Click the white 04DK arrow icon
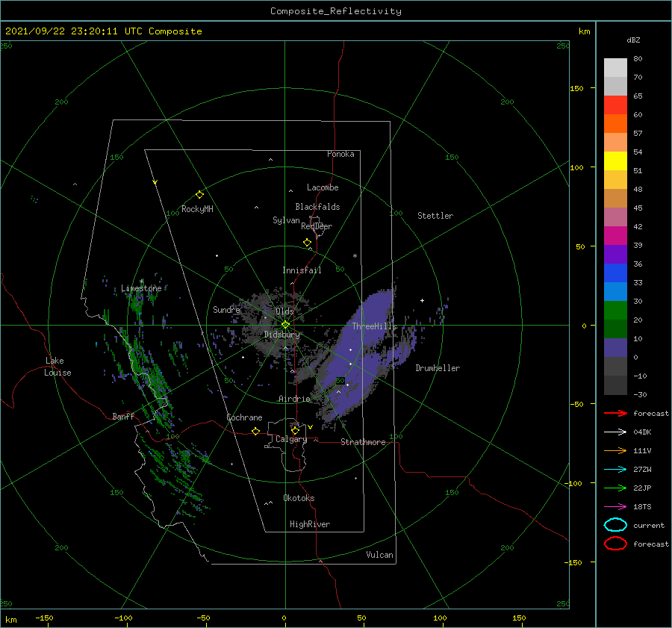672x628 pixels. (x=615, y=432)
